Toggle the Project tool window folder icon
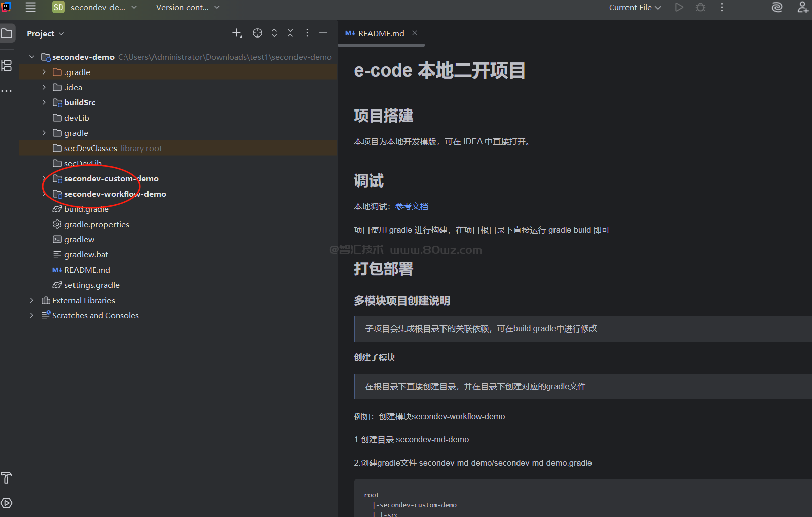This screenshot has height=517, width=812. (7, 33)
